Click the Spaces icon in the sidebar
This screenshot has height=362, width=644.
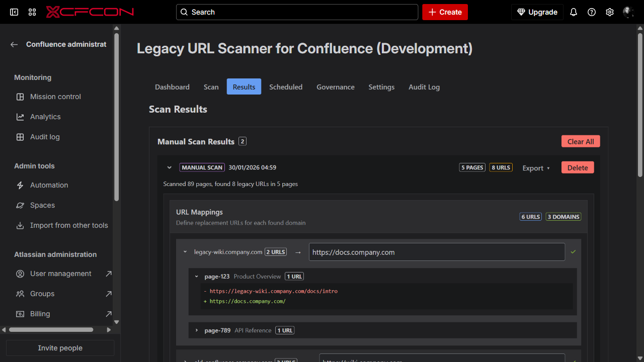click(20, 205)
